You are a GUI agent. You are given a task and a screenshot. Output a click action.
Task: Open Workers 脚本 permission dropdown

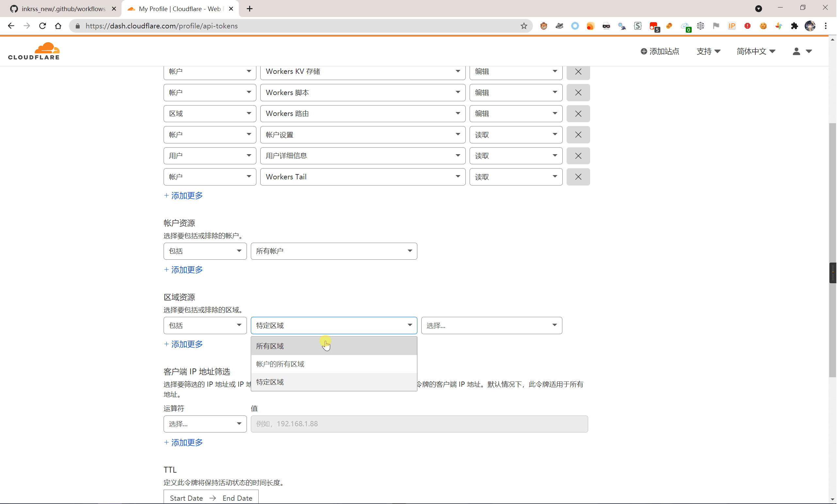tap(362, 92)
